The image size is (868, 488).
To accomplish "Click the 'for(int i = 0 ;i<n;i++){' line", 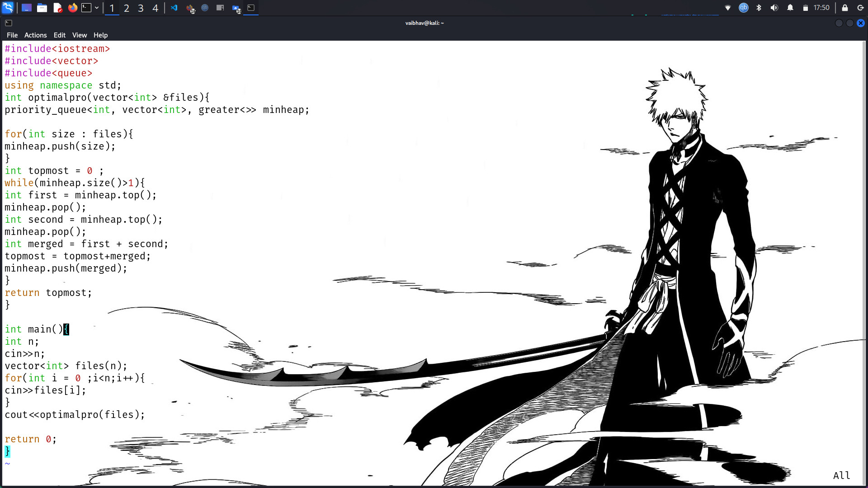I will [x=75, y=378].
